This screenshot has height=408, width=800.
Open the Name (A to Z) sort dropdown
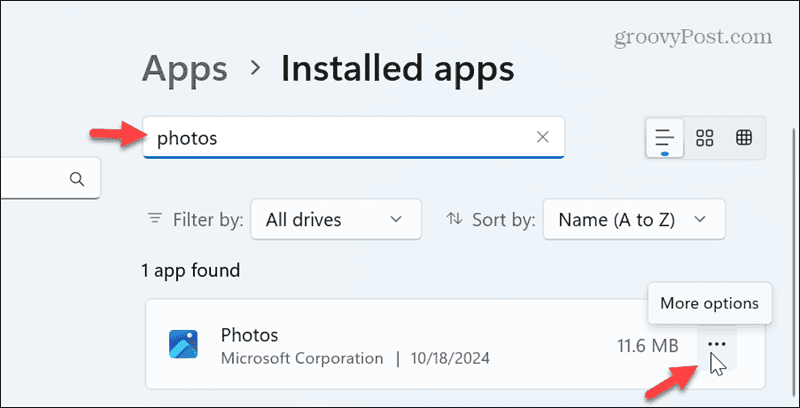click(x=634, y=219)
